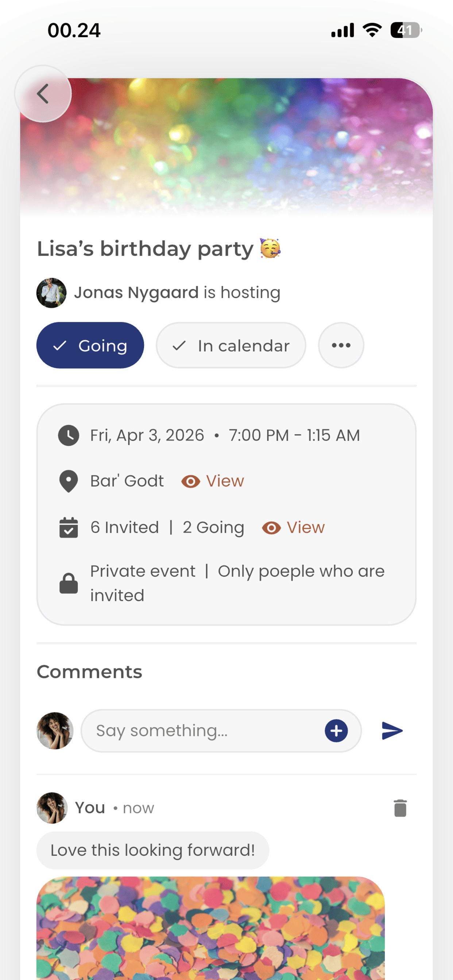Toggle the In calendar button
Viewport: 453px width, 980px height.
231,345
